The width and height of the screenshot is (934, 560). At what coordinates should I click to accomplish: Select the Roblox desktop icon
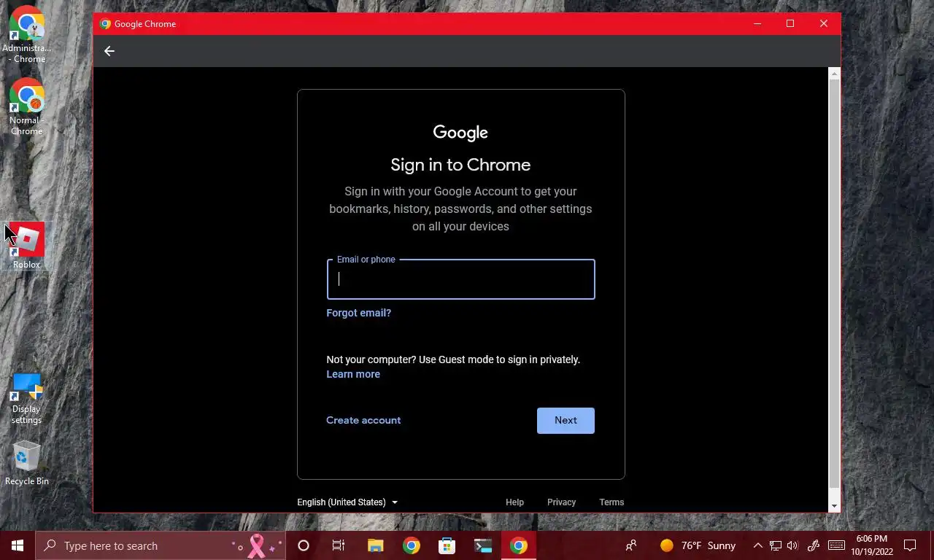27,246
